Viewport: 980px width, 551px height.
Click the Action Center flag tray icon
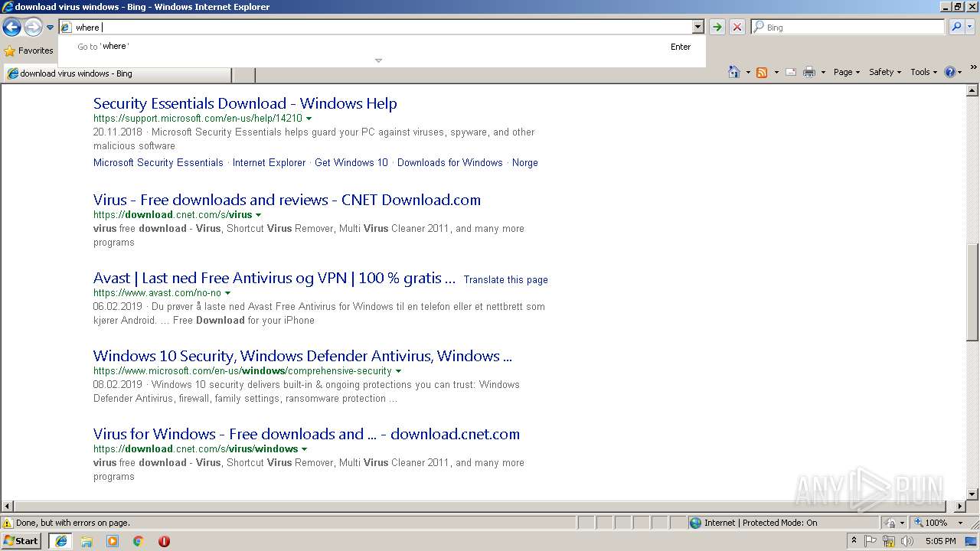(871, 541)
